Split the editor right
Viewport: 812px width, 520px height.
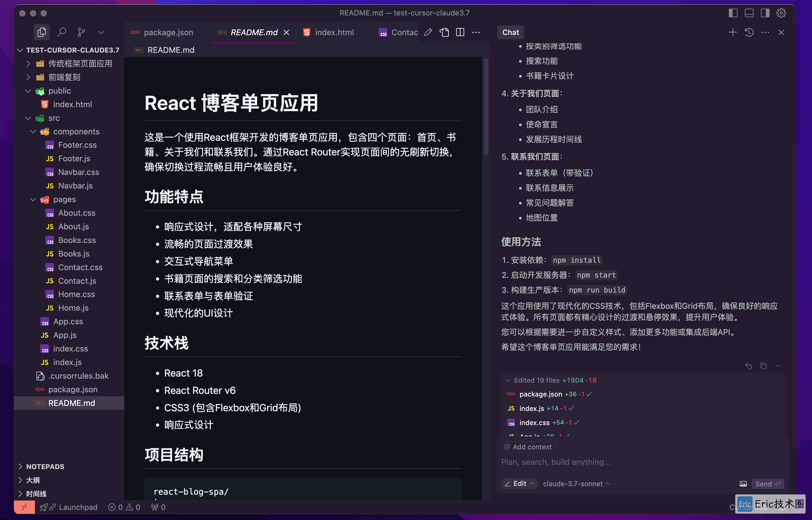tap(460, 33)
